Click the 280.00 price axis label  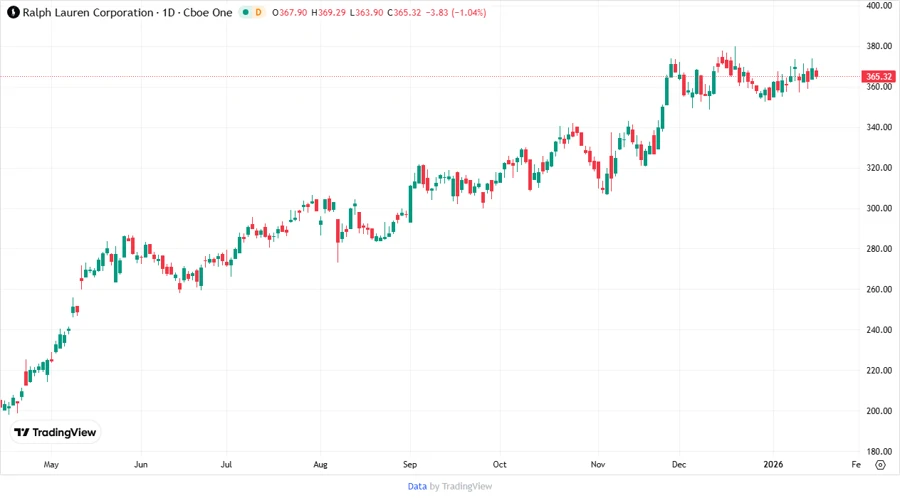pos(879,248)
